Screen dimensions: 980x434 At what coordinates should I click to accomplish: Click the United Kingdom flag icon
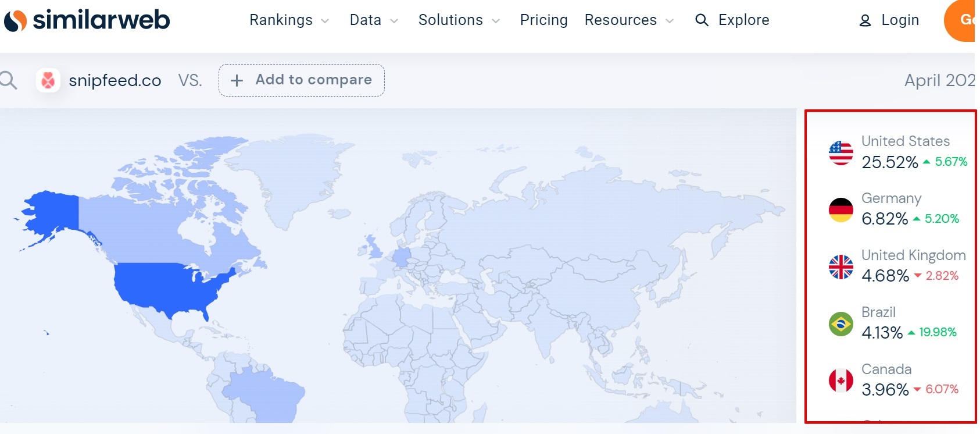(x=841, y=267)
